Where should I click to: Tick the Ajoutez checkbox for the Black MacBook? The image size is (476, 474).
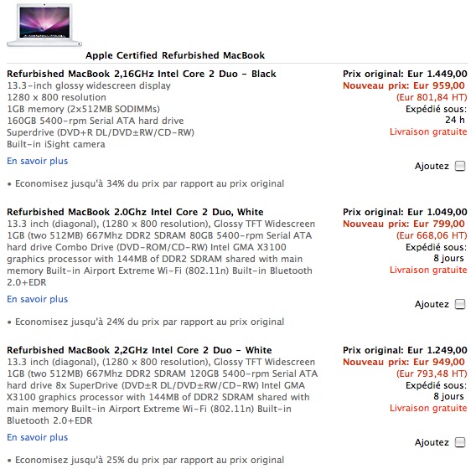point(460,166)
